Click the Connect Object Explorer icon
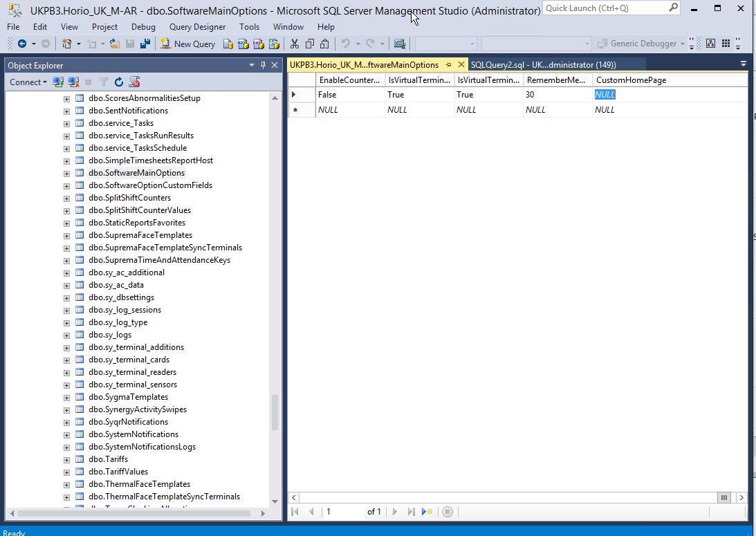Screen dimensions: 756x536 58,82
